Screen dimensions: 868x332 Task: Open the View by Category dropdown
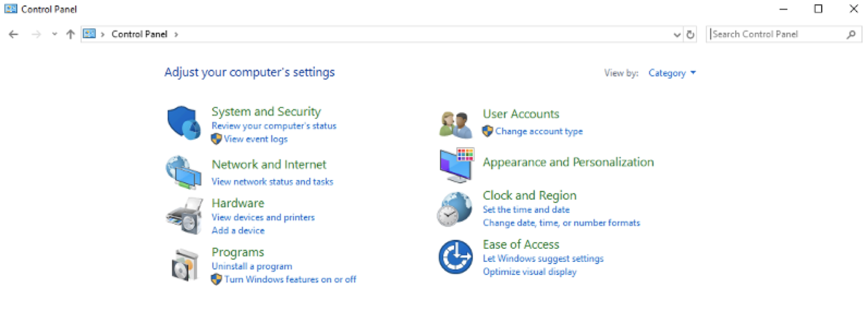tap(672, 73)
